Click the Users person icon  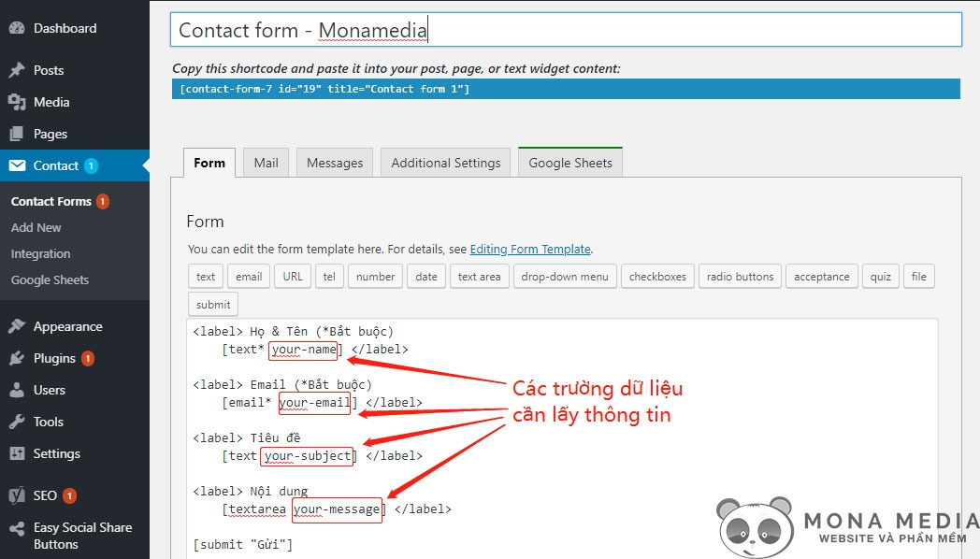17,390
